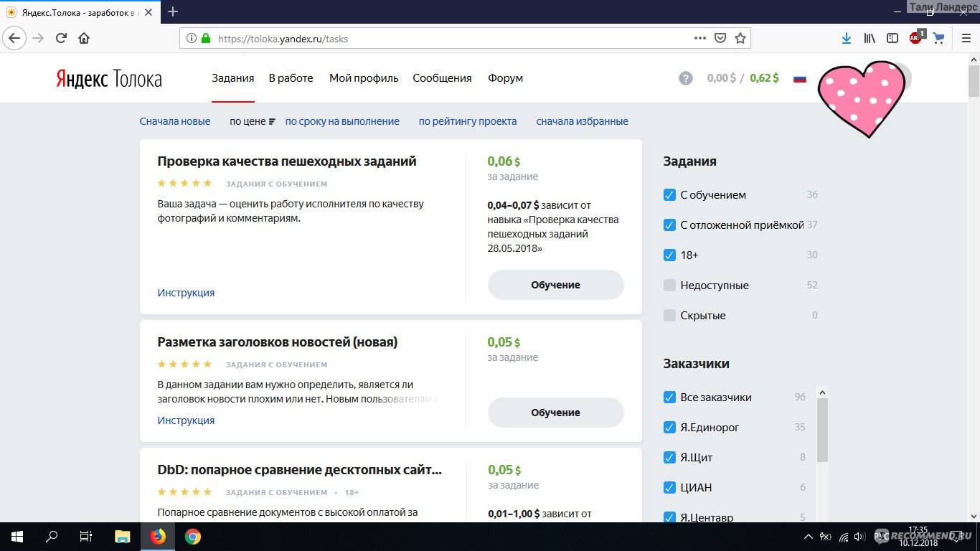Click the site information icon in the address bar

tap(192, 39)
